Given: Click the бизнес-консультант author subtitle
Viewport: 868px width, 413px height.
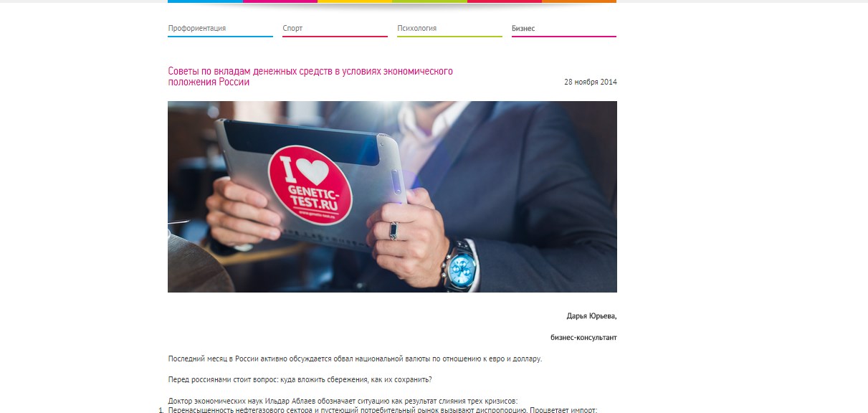Looking at the screenshot, I should pyautogui.click(x=583, y=337).
